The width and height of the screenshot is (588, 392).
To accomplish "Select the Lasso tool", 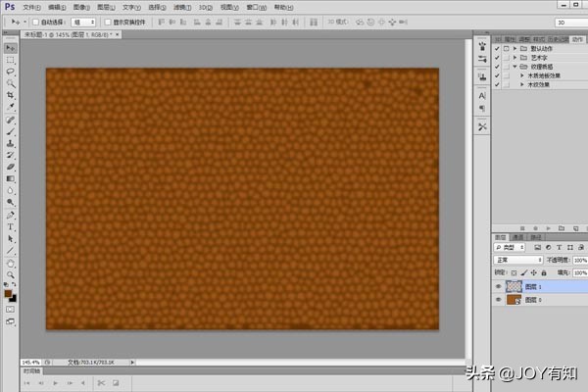I will [11, 72].
